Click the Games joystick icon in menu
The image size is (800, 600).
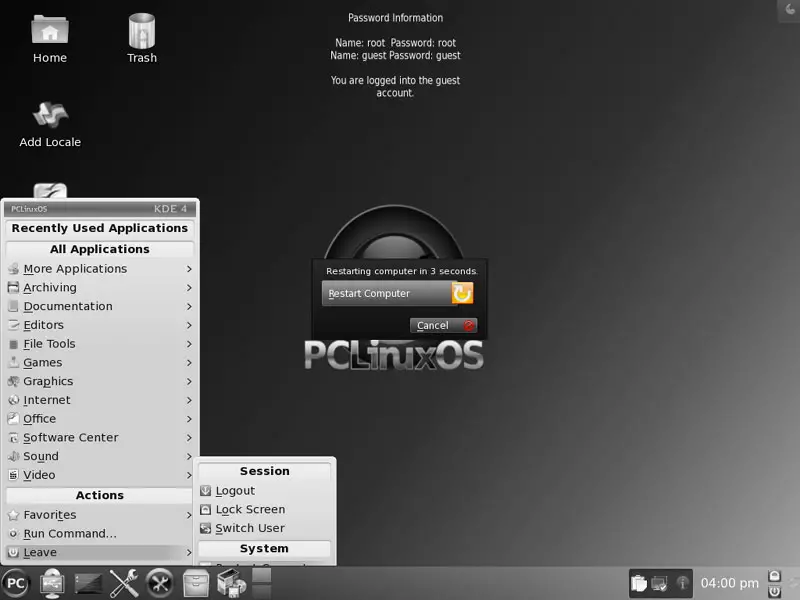[14, 363]
